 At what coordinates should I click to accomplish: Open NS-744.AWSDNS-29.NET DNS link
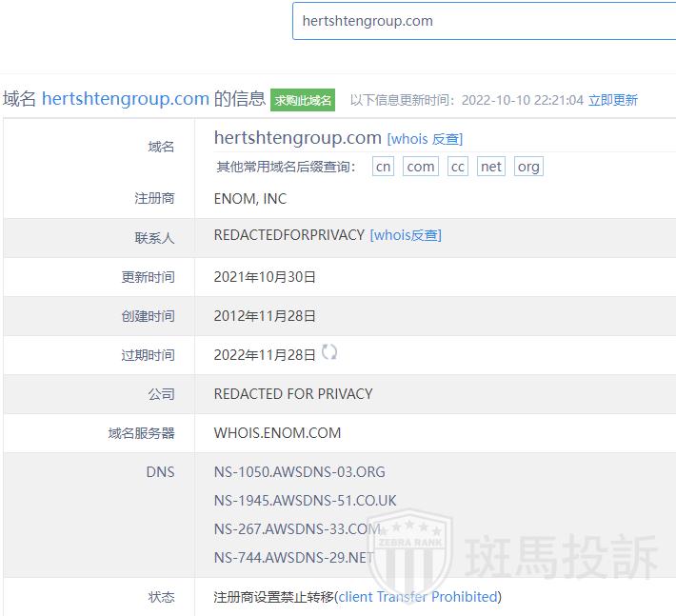click(x=293, y=558)
